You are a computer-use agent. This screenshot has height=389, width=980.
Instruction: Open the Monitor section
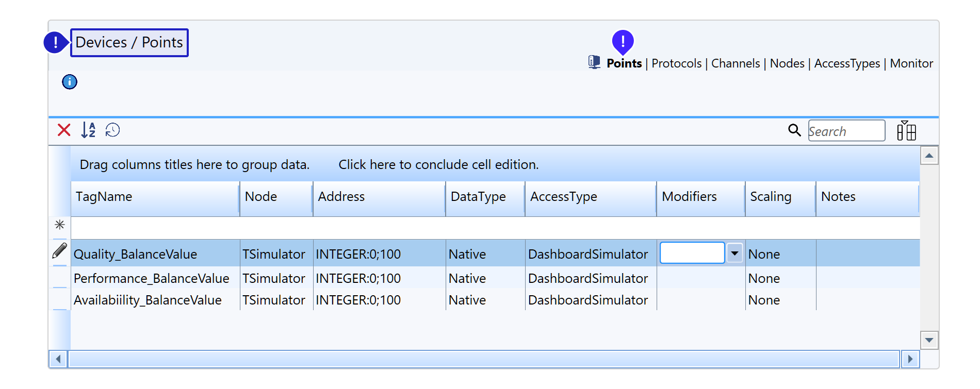(x=911, y=63)
